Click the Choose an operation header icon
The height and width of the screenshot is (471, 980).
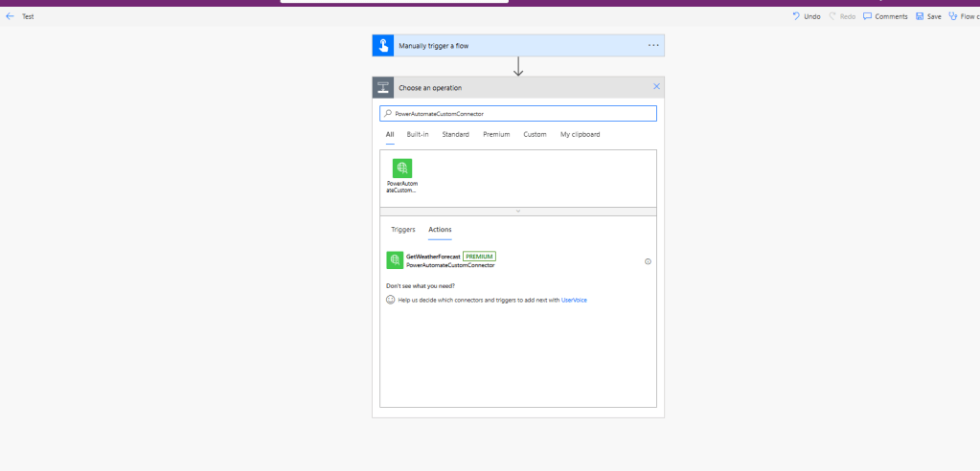pos(383,87)
